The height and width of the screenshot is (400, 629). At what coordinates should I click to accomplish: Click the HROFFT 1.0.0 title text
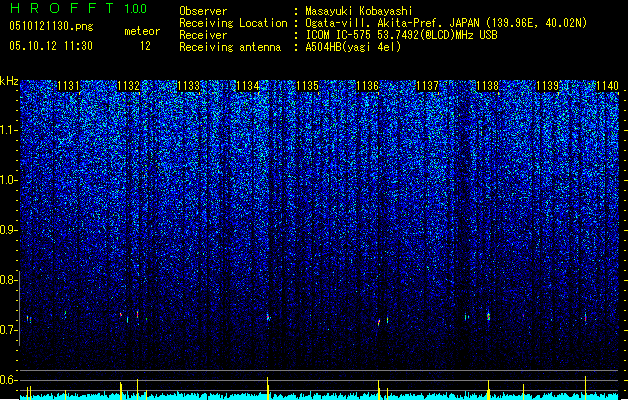(x=78, y=8)
